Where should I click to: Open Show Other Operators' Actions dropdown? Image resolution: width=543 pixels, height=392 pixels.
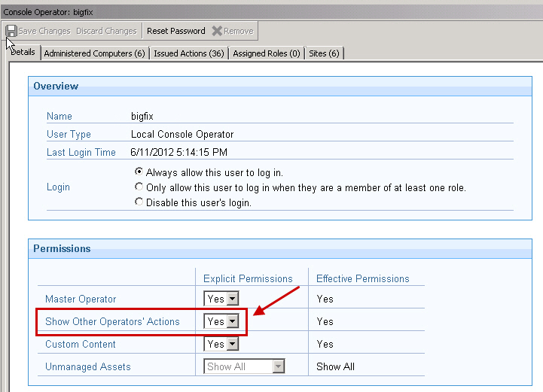click(x=232, y=321)
